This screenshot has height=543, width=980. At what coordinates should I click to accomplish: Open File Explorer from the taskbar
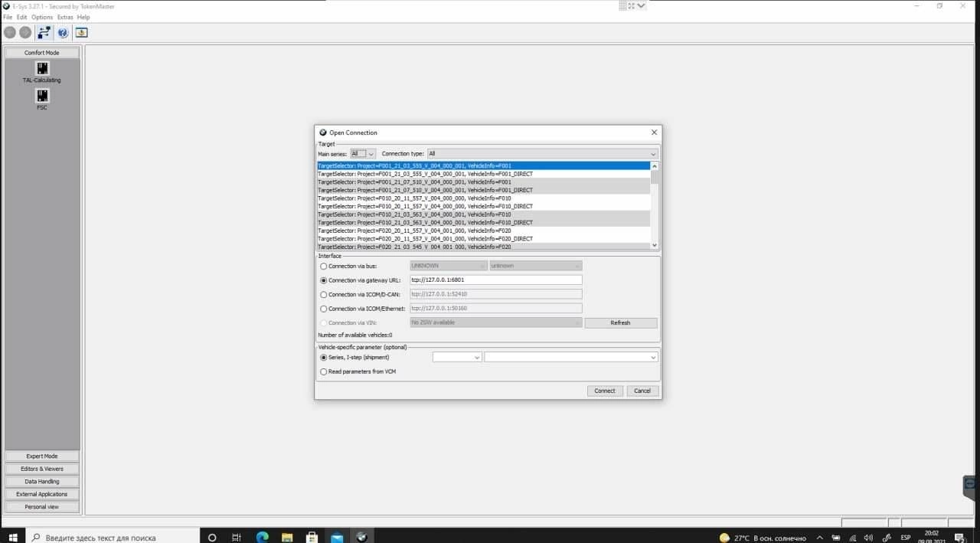[x=286, y=538]
